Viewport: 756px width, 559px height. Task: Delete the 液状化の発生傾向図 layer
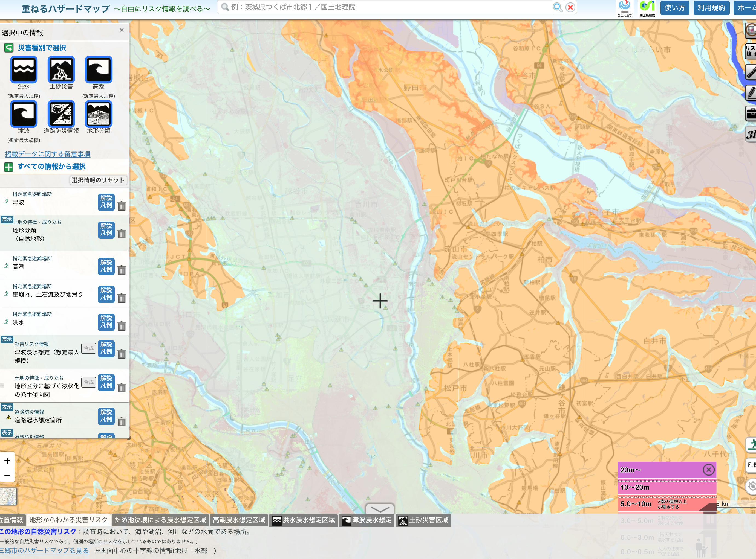pyautogui.click(x=122, y=388)
